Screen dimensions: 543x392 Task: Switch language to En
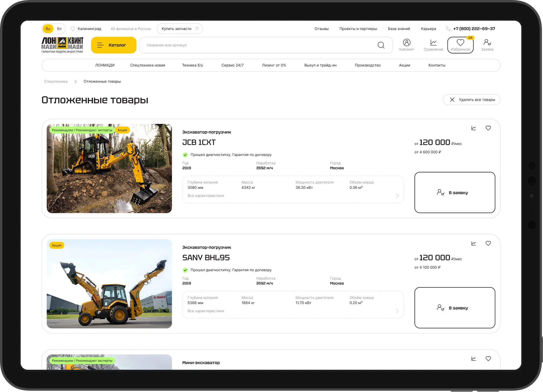click(59, 29)
